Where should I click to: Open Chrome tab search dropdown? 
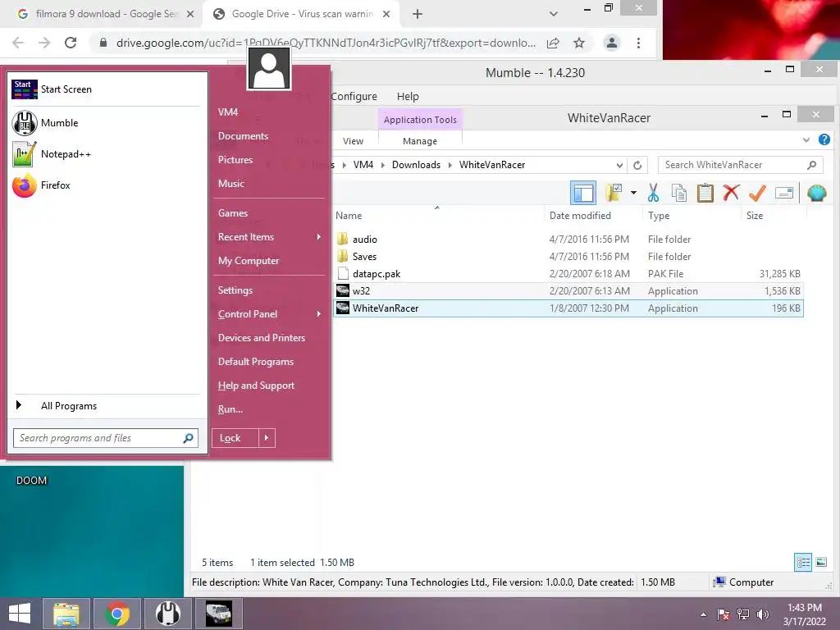[x=554, y=14]
